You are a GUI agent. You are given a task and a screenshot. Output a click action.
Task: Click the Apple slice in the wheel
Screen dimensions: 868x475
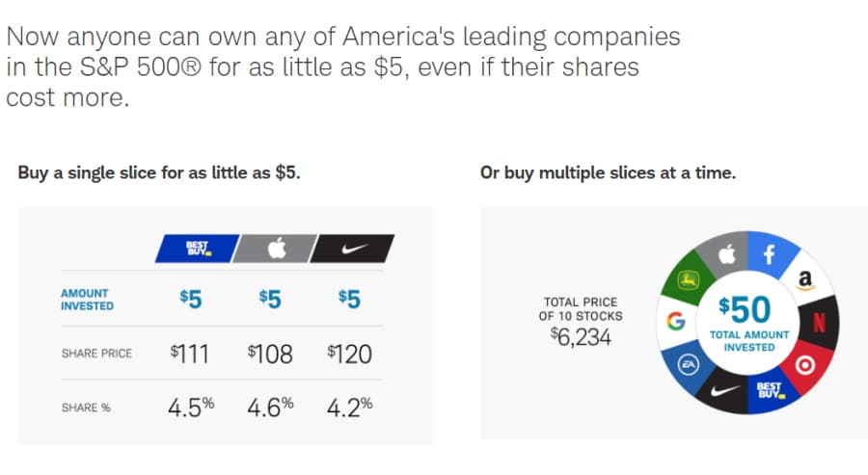click(x=725, y=254)
